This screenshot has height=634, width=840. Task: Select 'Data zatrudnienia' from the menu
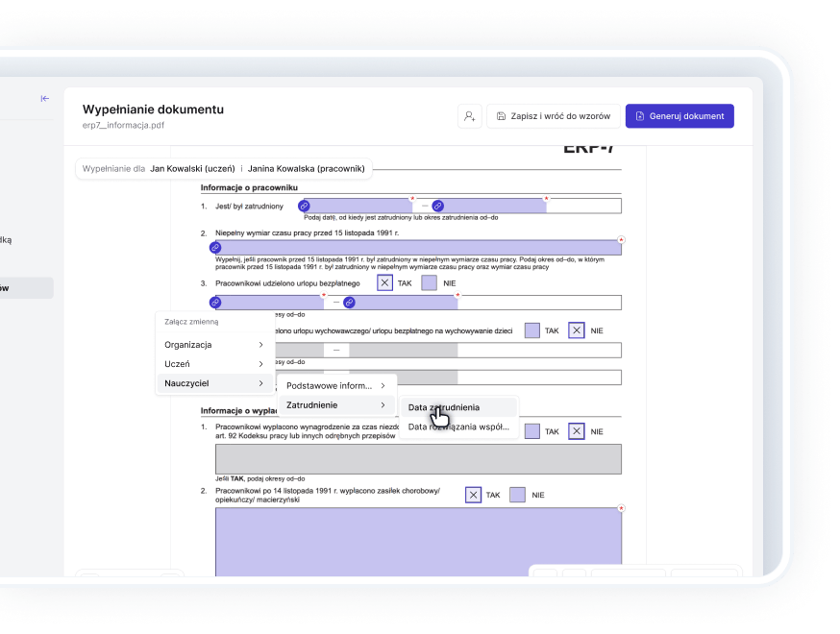(448, 407)
